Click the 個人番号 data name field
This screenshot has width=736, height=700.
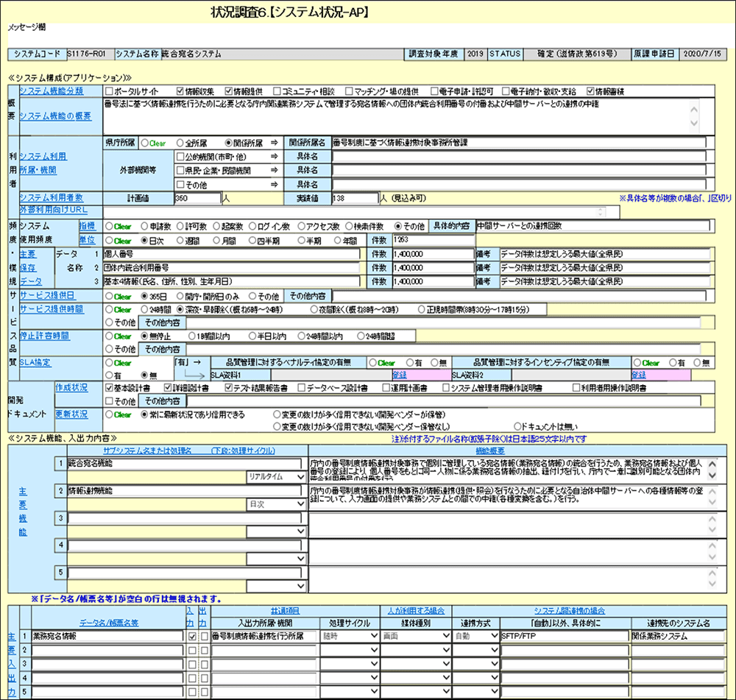(231, 254)
